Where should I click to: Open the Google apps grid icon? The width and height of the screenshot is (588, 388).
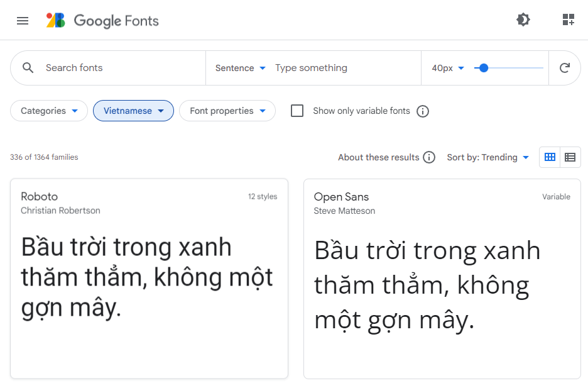pos(568,19)
